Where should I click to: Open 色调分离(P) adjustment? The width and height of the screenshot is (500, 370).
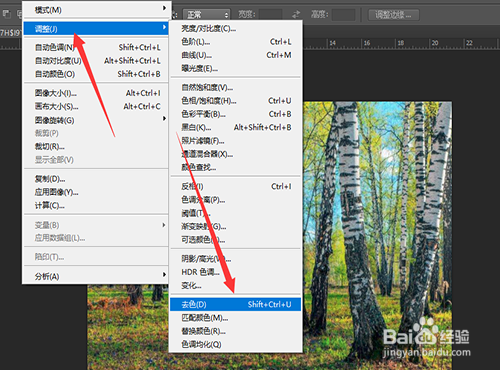[236, 200]
